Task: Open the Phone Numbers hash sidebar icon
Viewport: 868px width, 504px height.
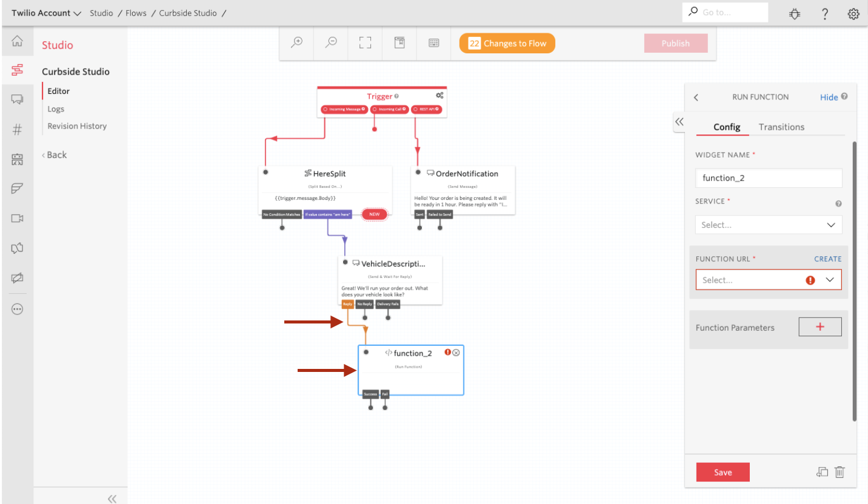Action: pyautogui.click(x=17, y=130)
